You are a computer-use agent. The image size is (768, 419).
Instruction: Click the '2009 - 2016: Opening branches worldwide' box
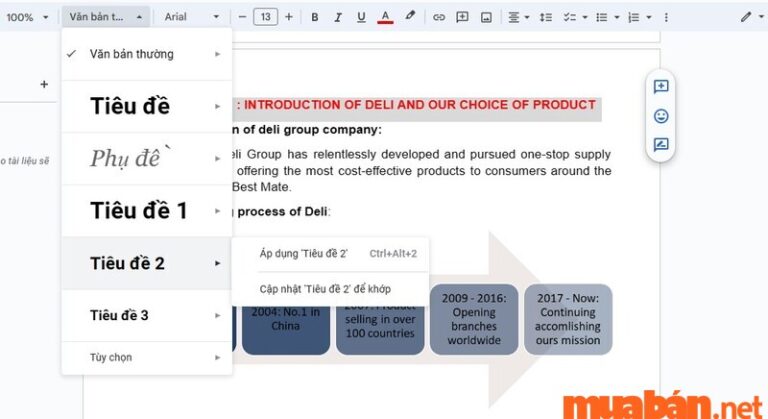coord(474,319)
